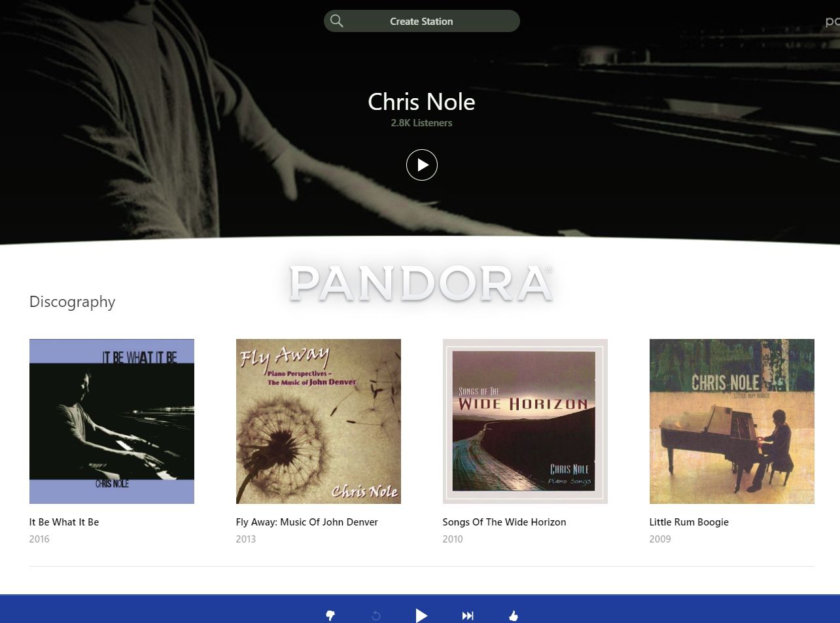The image size is (840, 623).
Task: Open the It Be What It Be album cover
Action: (112, 421)
